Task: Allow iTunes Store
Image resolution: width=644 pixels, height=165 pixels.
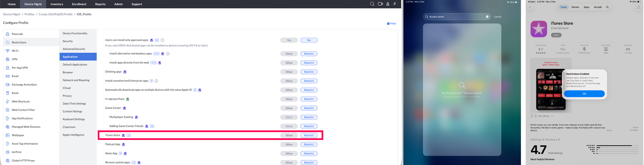Action: point(289,135)
